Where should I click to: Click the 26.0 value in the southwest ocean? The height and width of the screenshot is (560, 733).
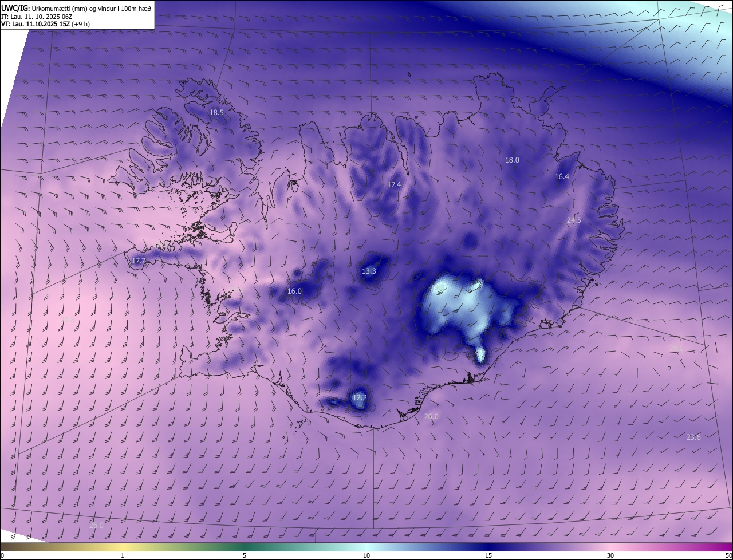pyautogui.click(x=97, y=525)
